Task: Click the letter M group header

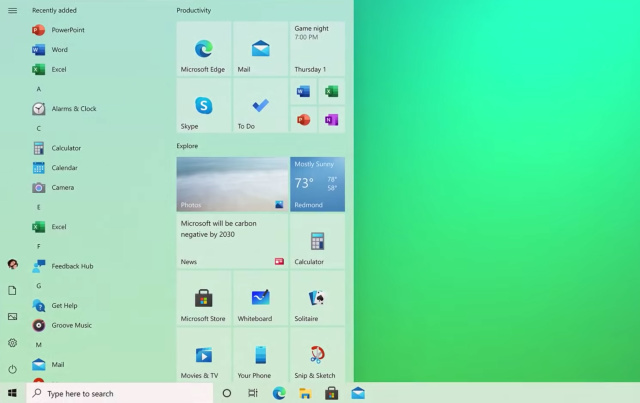Action: 39,345
